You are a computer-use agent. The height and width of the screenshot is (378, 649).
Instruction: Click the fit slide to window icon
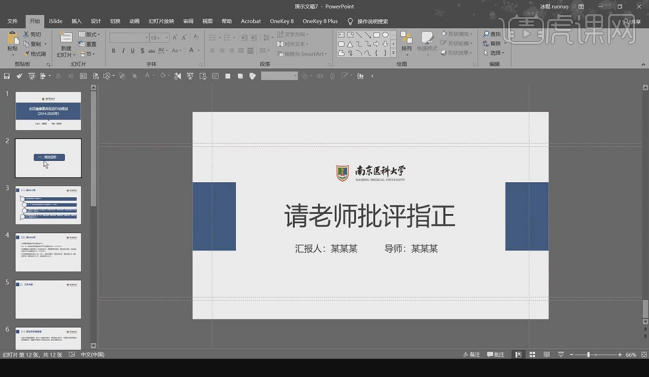pyautogui.click(x=644, y=355)
